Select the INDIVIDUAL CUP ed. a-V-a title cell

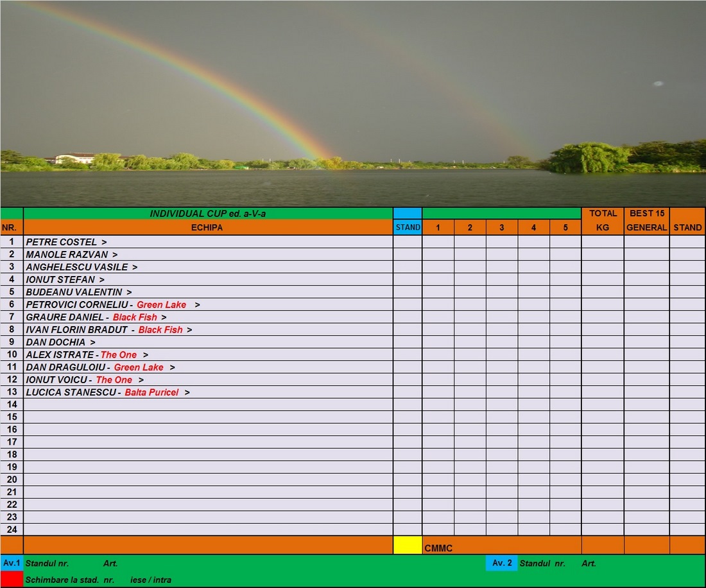point(208,214)
